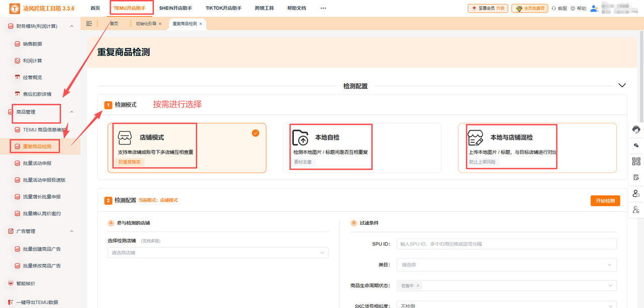The image size is (644, 308).
Task: Click the 批量创建商品广告 sidebar icon
Action: pyautogui.click(x=18, y=249)
